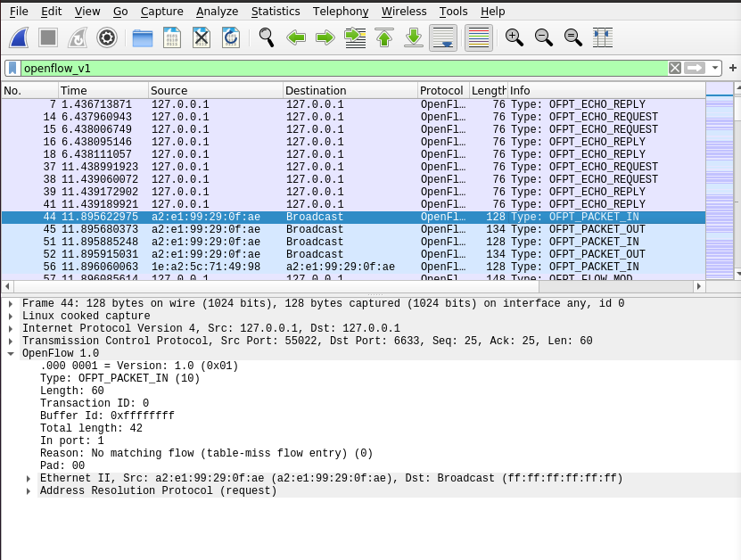Expand the Linux cooked capture section
Screen dimensions: 741x560
(x=11, y=316)
